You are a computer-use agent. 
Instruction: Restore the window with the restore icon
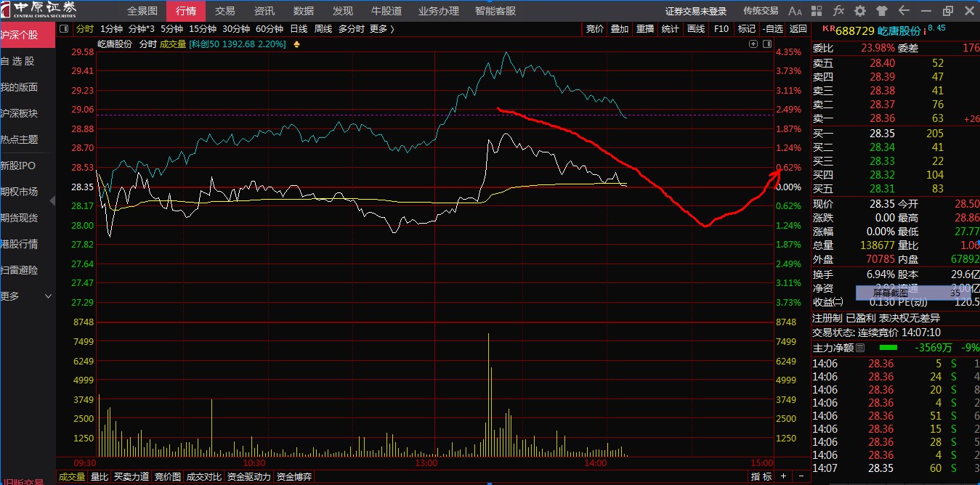click(x=947, y=11)
